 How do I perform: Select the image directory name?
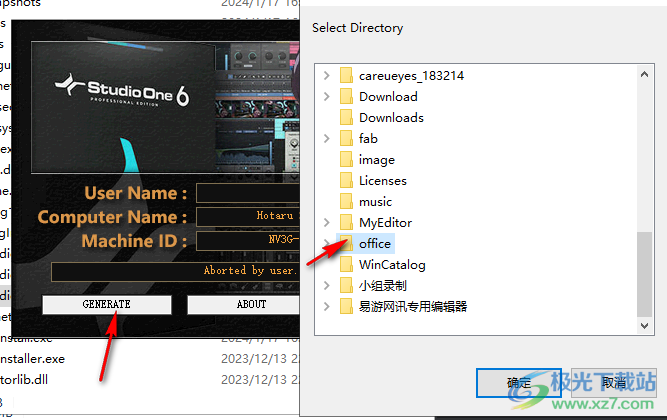pyautogui.click(x=377, y=160)
